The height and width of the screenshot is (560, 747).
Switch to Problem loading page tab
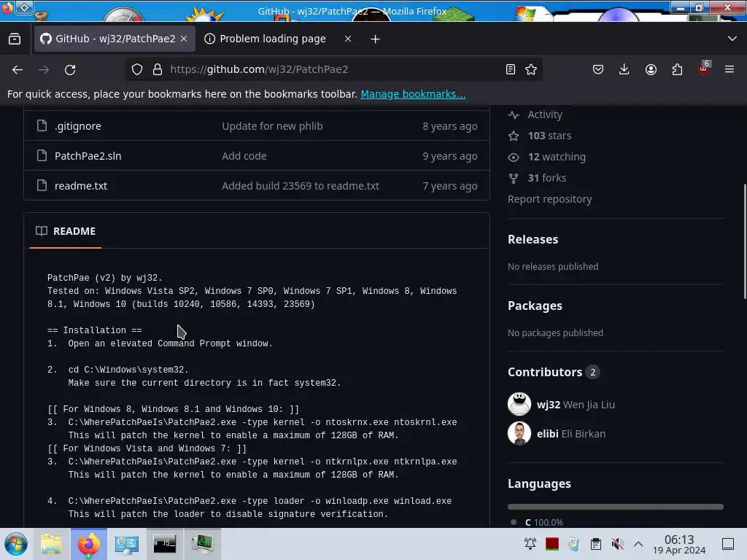point(273,39)
